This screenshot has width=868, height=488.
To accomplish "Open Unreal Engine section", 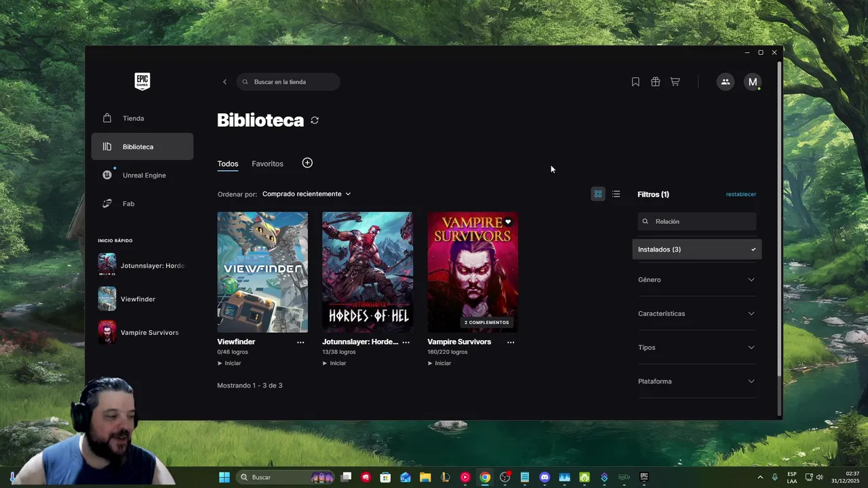I will point(142,175).
